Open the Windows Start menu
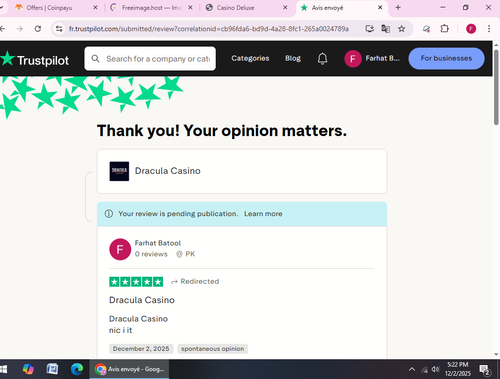Image resolution: width=500 pixels, height=379 pixels. point(3,369)
